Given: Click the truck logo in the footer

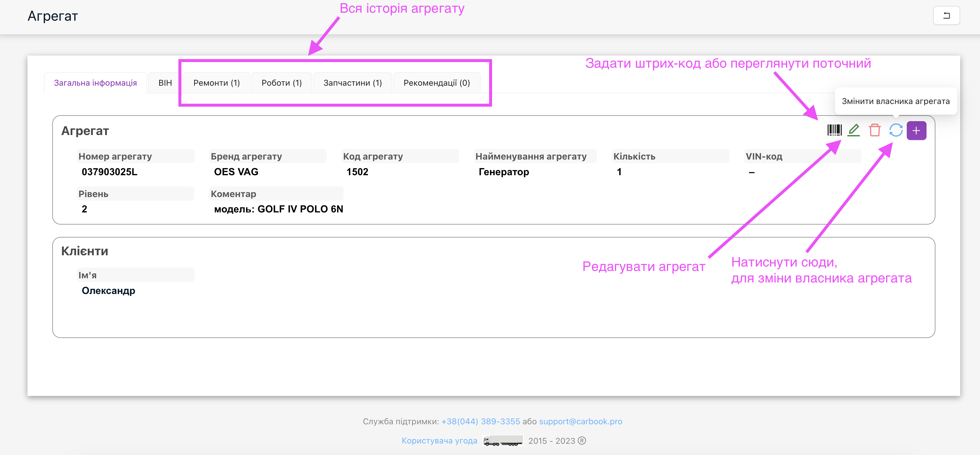Looking at the screenshot, I should tap(502, 441).
